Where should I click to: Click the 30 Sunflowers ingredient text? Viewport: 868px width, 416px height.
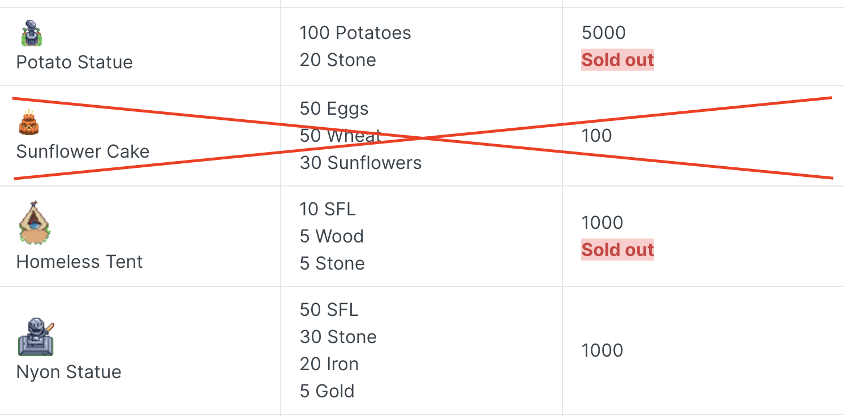click(x=361, y=163)
